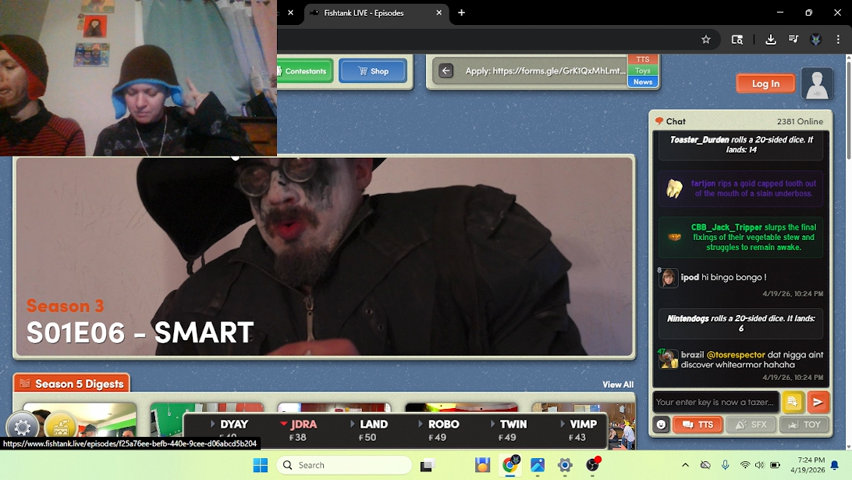Open the profile avatar icon
The image size is (852, 480).
click(817, 84)
